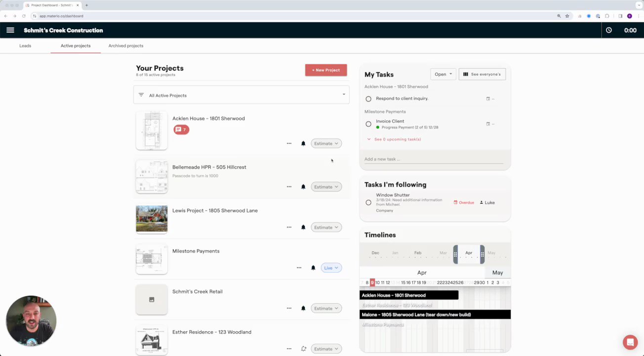
Task: Open the Schmit's Creek Retail project
Action: tap(197, 292)
